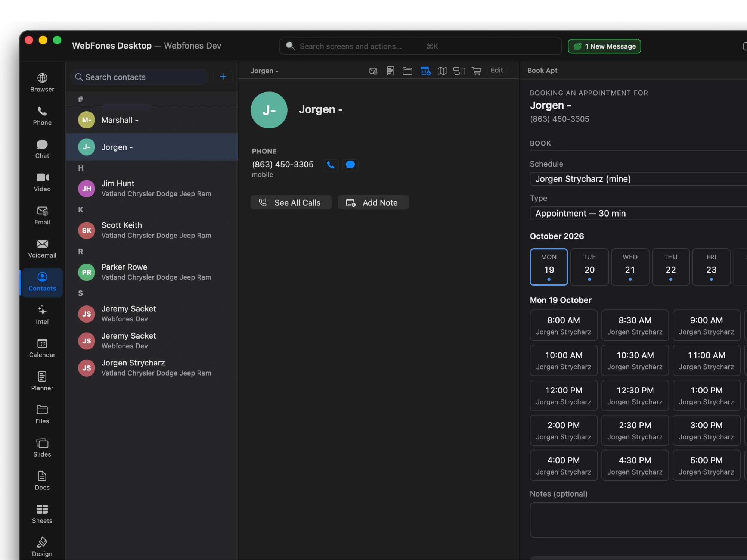Select Jim Hunt in contacts list
747x560 pixels.
click(152, 189)
